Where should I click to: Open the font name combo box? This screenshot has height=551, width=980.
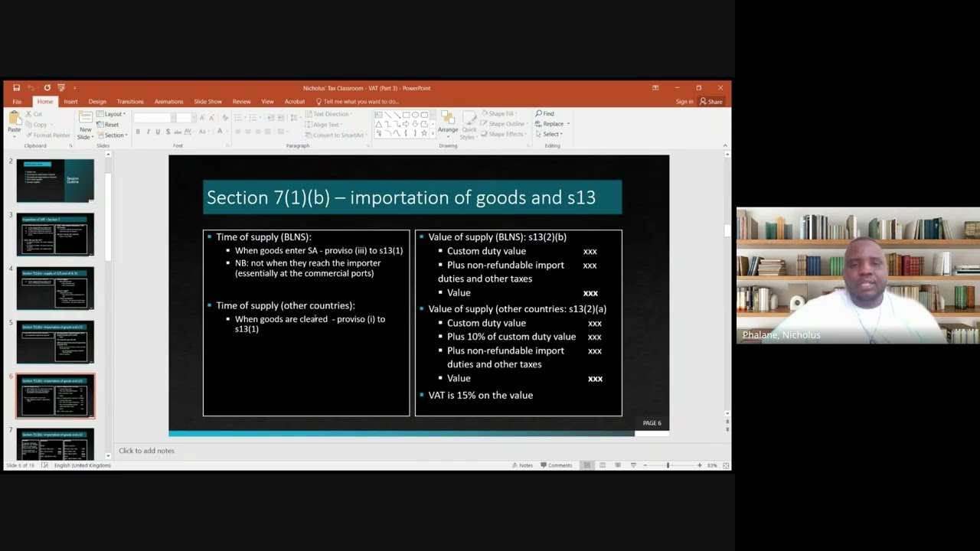154,118
